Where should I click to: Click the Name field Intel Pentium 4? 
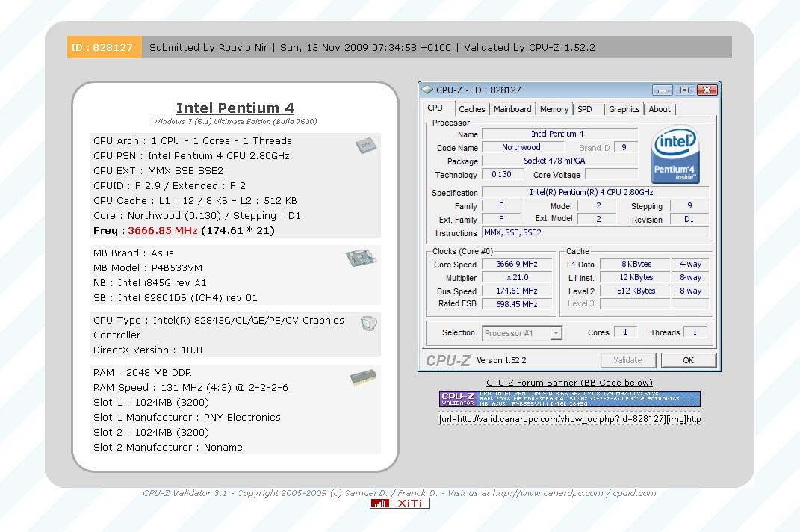click(559, 134)
